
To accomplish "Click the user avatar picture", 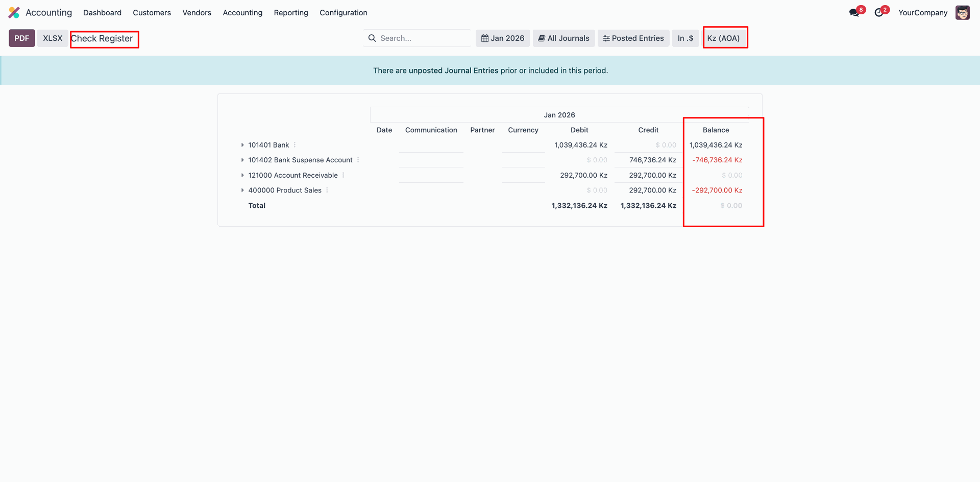I will (x=962, y=13).
